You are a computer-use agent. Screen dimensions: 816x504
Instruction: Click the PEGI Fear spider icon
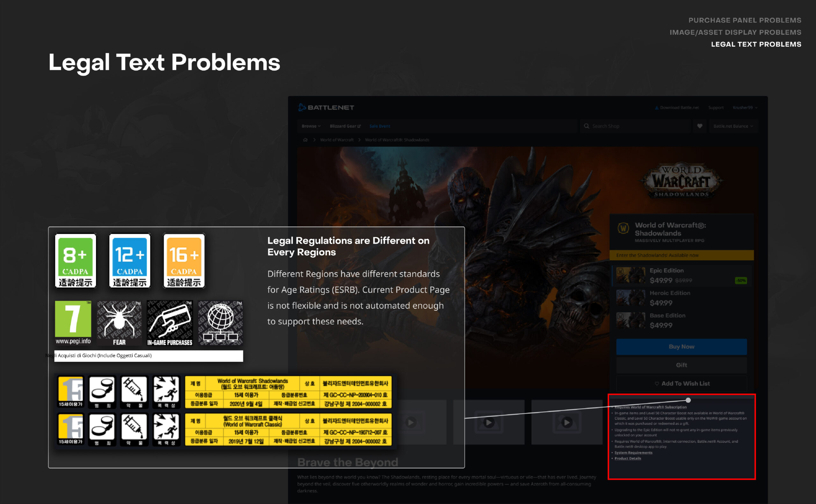pos(119,323)
